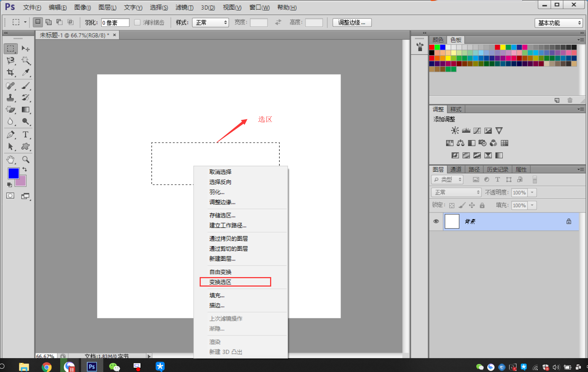Switch to the 通道 tab
Image resolution: width=588 pixels, height=372 pixels.
456,169
